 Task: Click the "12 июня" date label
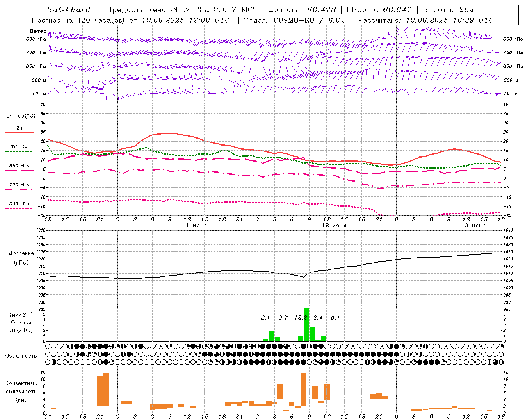334,226
